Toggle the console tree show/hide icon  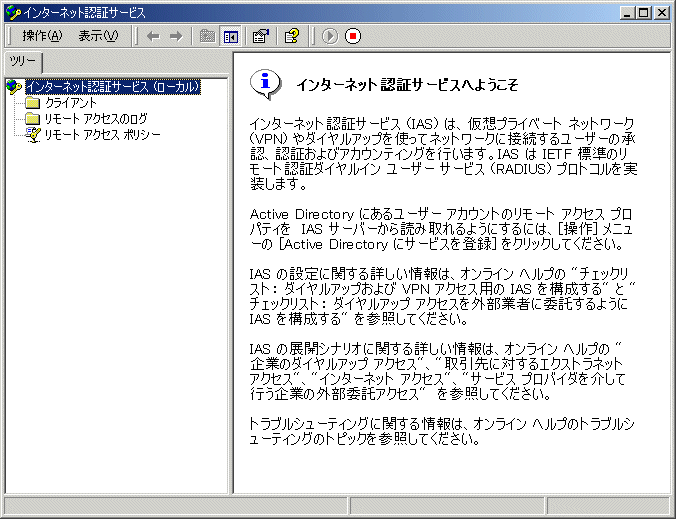click(x=231, y=36)
